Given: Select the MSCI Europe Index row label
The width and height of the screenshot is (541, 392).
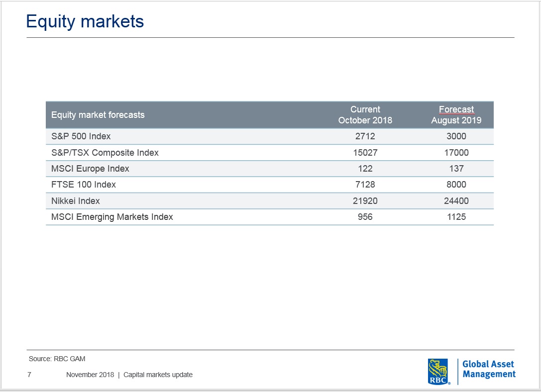Looking at the screenshot, I should [90, 169].
